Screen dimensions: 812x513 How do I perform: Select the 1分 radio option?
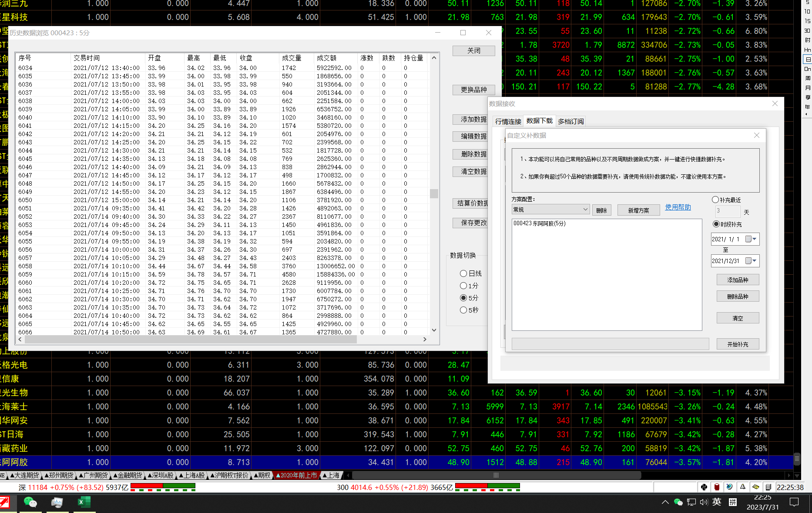(x=469, y=286)
